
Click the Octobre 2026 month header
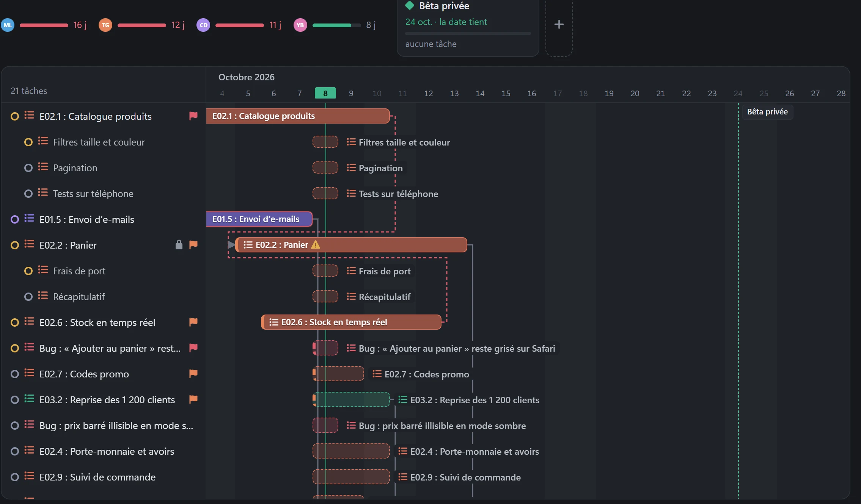point(247,77)
